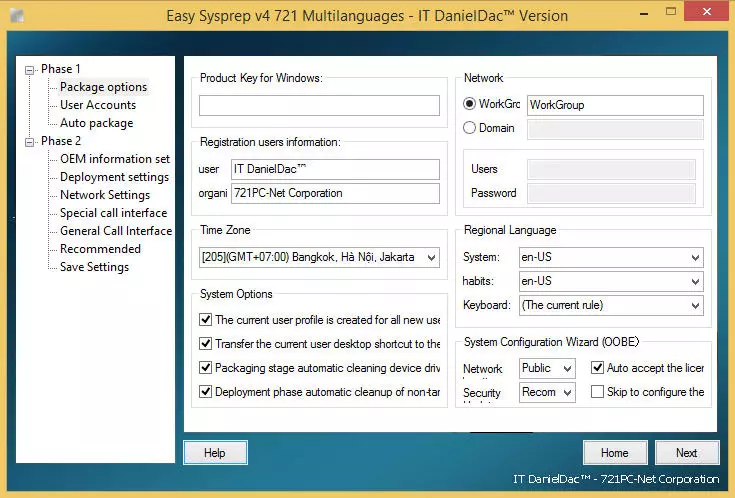The image size is (735, 498).
Task: Click the Help button
Action: (215, 453)
